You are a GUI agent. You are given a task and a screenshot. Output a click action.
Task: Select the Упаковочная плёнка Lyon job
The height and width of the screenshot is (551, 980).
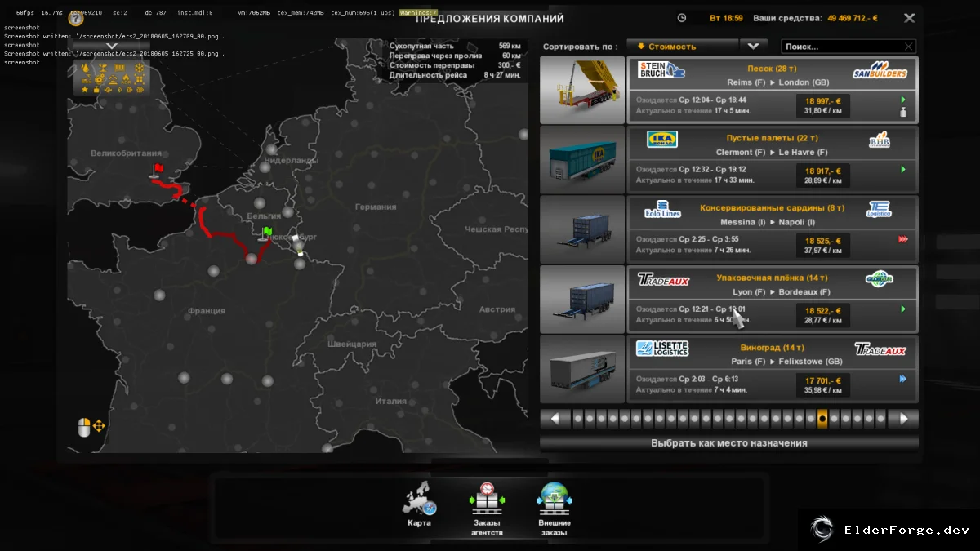(x=772, y=299)
